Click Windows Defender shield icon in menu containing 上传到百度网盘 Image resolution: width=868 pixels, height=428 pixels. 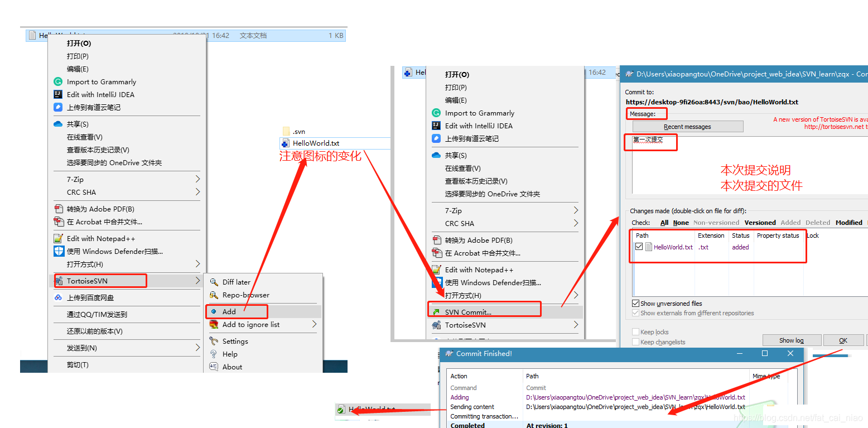click(59, 251)
